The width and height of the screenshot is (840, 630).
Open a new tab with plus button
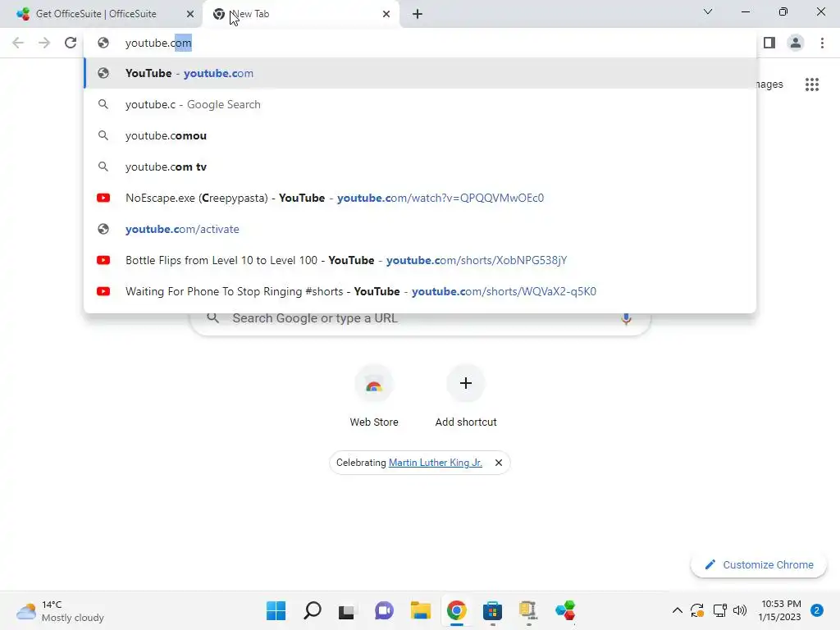[x=418, y=14]
